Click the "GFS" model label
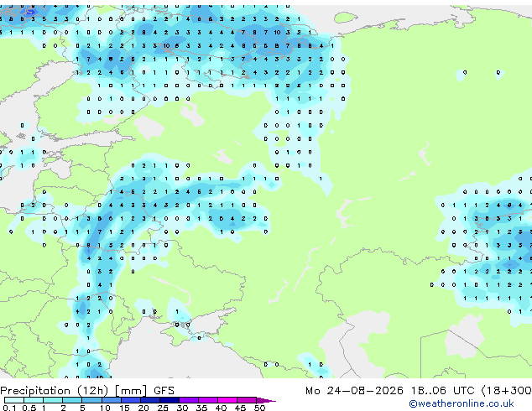532x411 pixels. (x=164, y=391)
